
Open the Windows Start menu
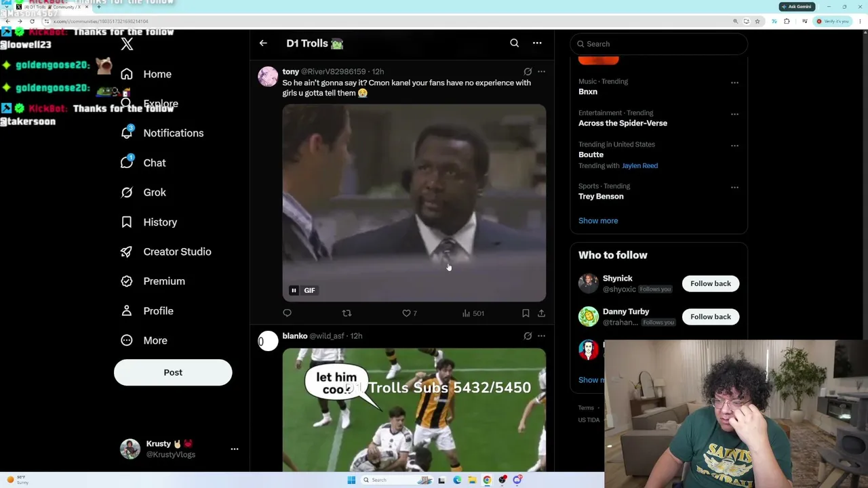351,481
